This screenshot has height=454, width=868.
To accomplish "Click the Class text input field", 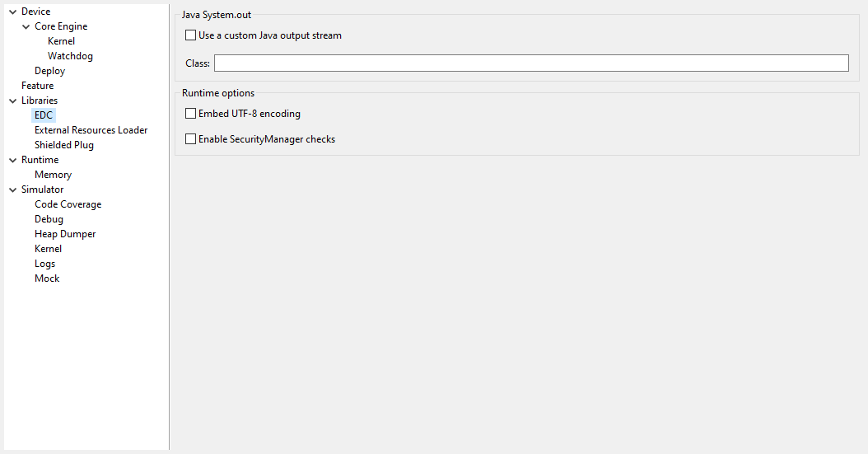I will click(x=530, y=63).
